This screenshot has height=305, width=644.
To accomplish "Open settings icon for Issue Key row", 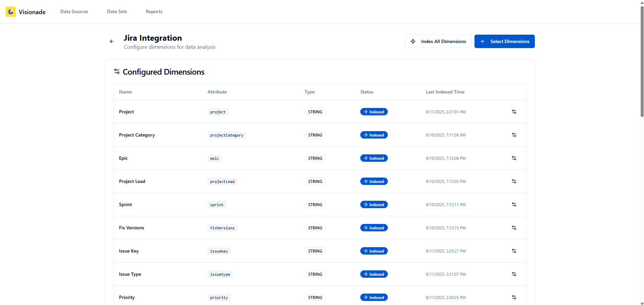I will click(x=514, y=251).
